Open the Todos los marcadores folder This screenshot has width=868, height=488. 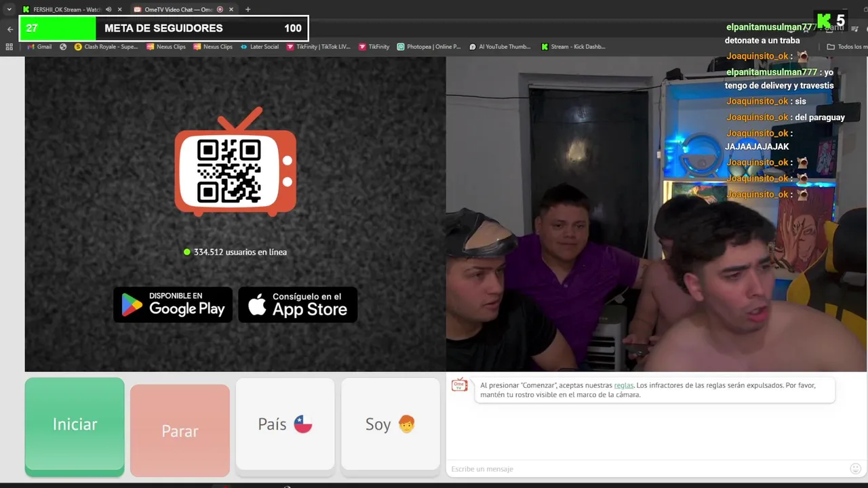coord(847,47)
